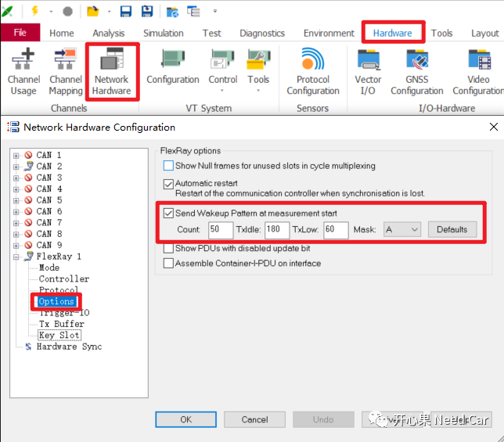This screenshot has height=442, width=504.
Task: Click the TxIdle input field
Action: coord(277,230)
